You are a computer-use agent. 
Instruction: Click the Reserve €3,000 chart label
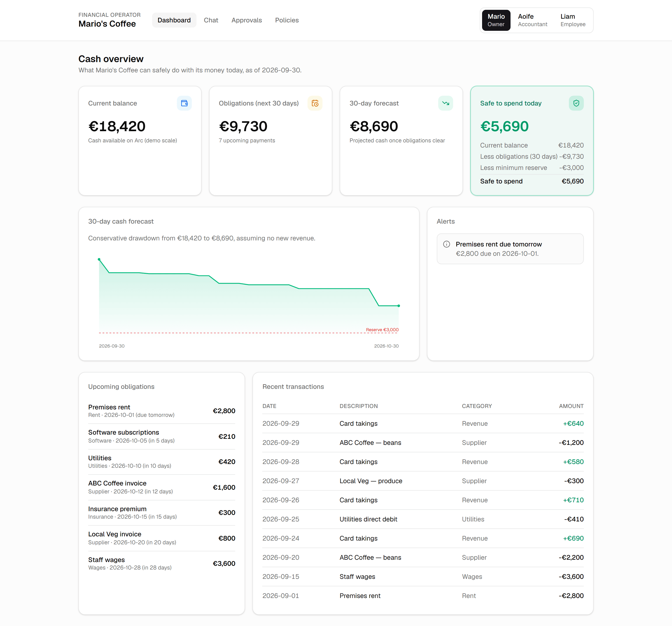click(x=382, y=330)
